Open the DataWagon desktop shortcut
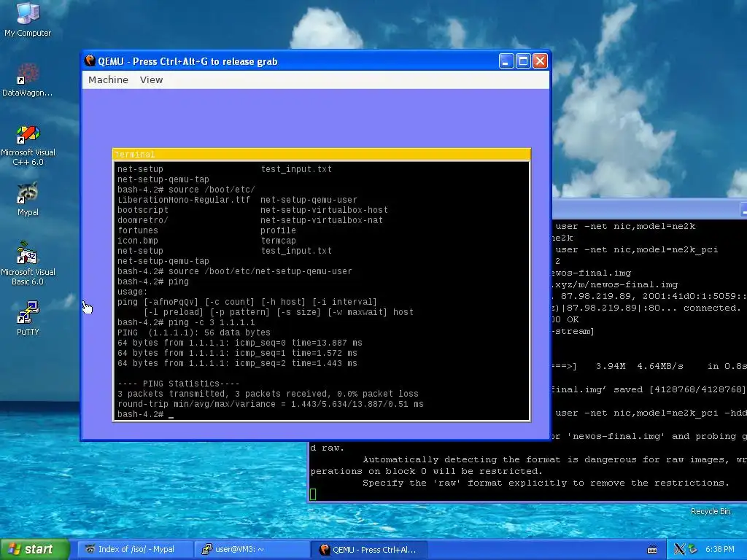This screenshot has height=560, width=747. (28, 79)
